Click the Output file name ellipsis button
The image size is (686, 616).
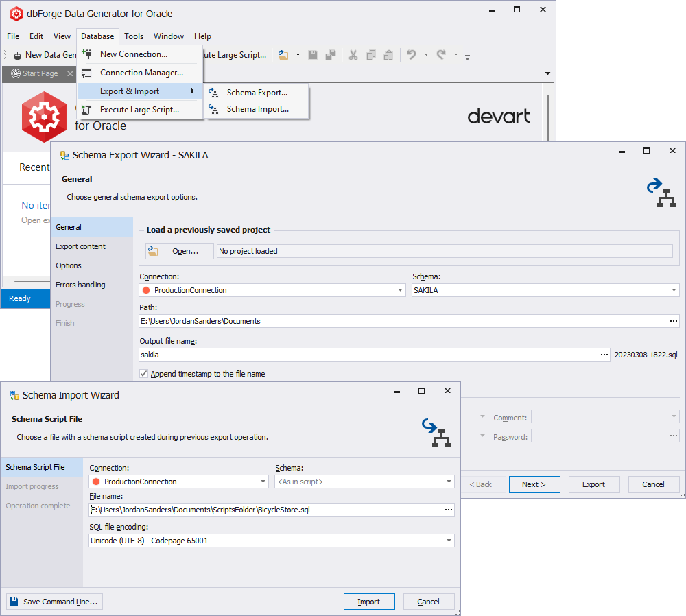tap(604, 355)
